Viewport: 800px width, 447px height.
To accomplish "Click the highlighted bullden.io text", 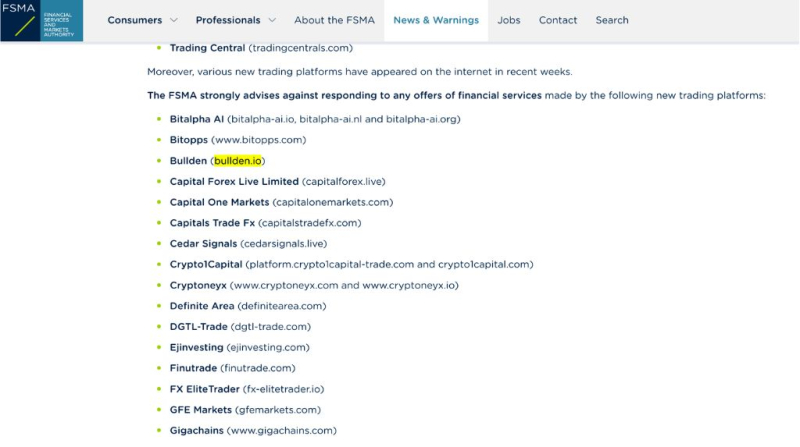I will click(x=238, y=161).
